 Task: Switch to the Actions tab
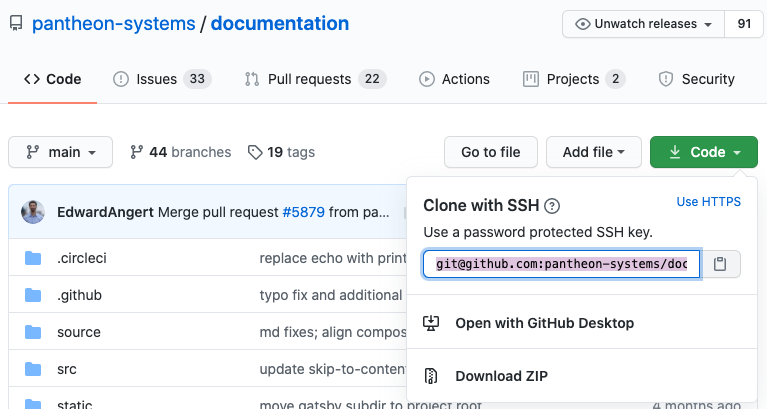click(x=454, y=79)
